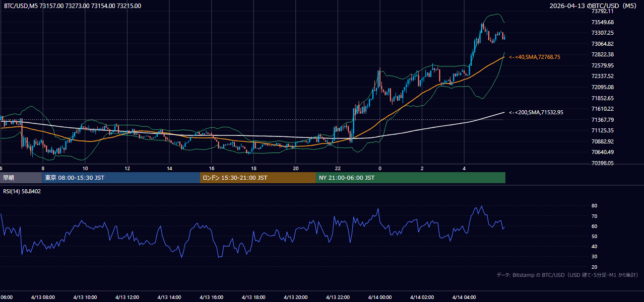Click the 4/13 16:00 date label
Image resolution: width=644 pixels, height=302 pixels.
pos(212,297)
